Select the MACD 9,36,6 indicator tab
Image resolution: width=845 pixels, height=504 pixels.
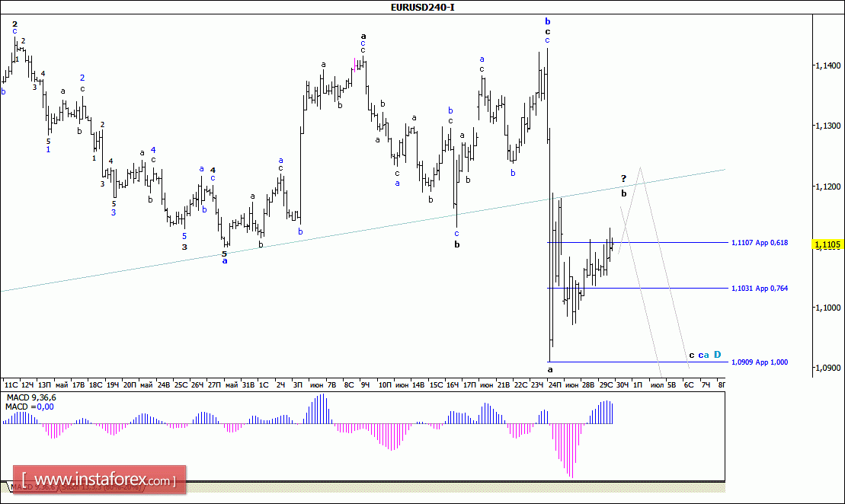click(34, 486)
